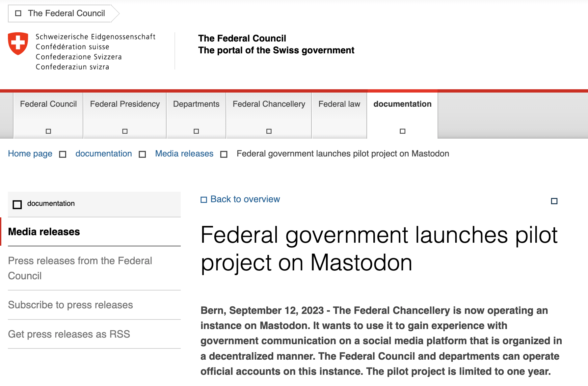Image resolution: width=588 pixels, height=386 pixels.
Task: Click Back to overview link
Action: 245,199
